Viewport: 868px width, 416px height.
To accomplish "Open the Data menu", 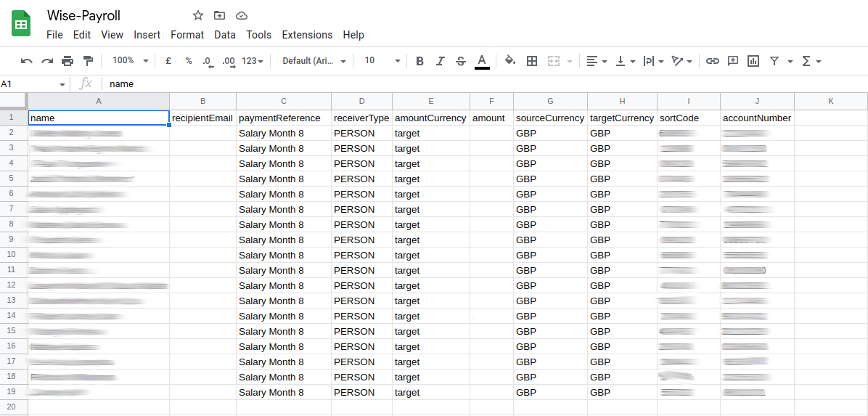I will [225, 35].
